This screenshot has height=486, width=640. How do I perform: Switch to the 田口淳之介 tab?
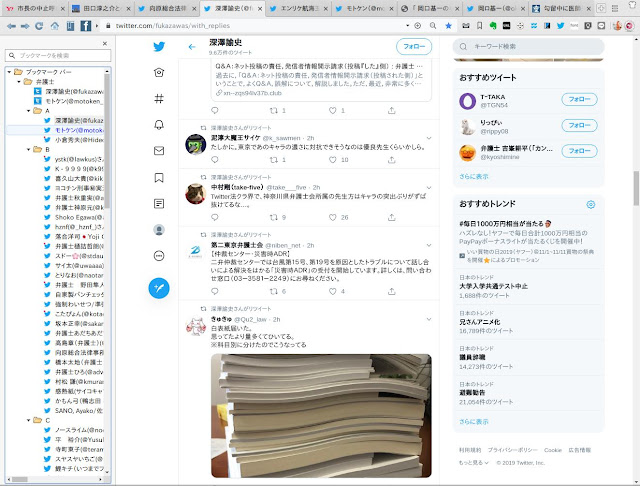click(x=101, y=9)
